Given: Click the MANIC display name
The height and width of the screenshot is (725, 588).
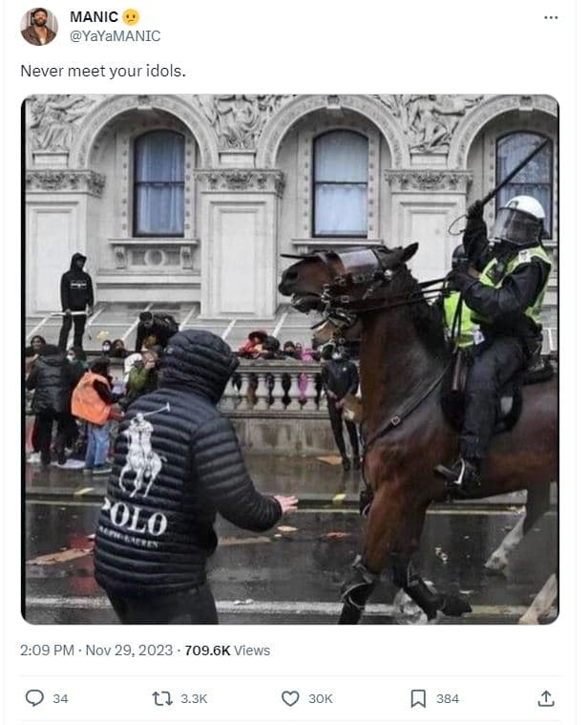Looking at the screenshot, I should click(94, 16).
